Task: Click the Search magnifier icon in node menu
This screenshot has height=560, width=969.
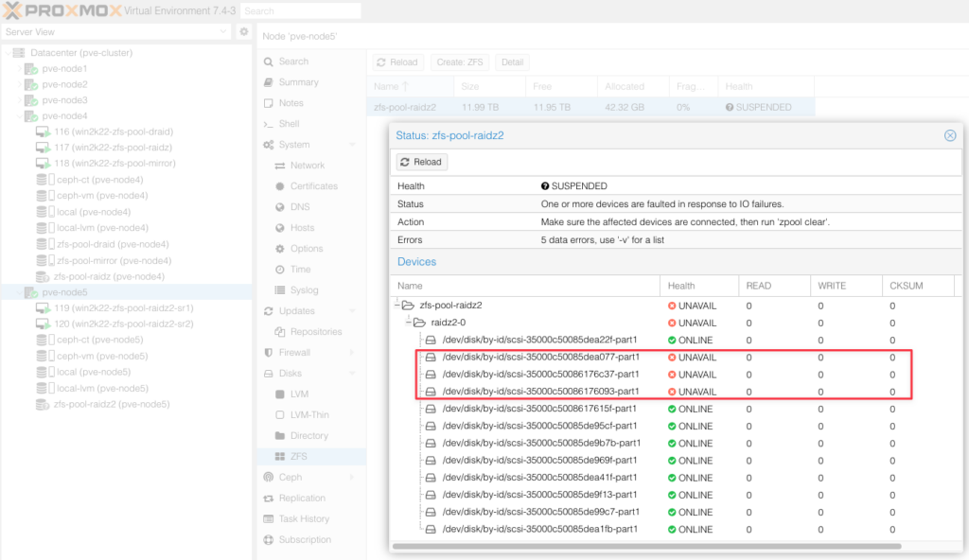Action: [268, 61]
